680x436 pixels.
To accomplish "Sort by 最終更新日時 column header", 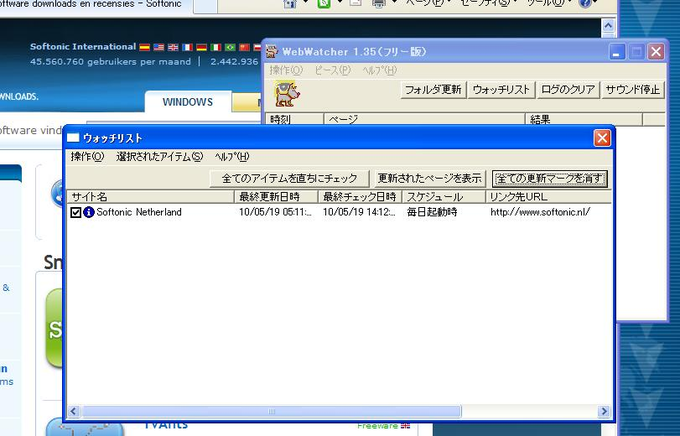I will (276, 197).
